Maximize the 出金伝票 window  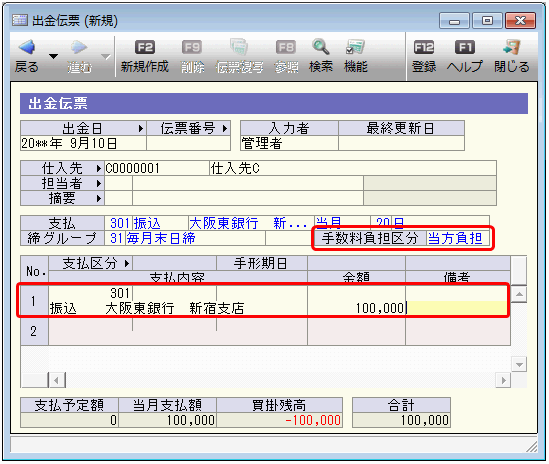pos(487,21)
